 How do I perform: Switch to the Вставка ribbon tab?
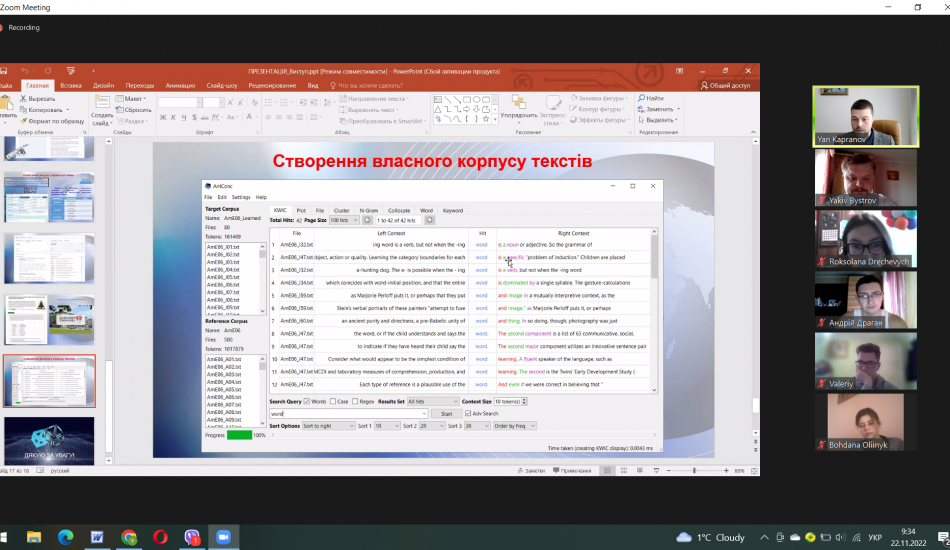(70, 86)
